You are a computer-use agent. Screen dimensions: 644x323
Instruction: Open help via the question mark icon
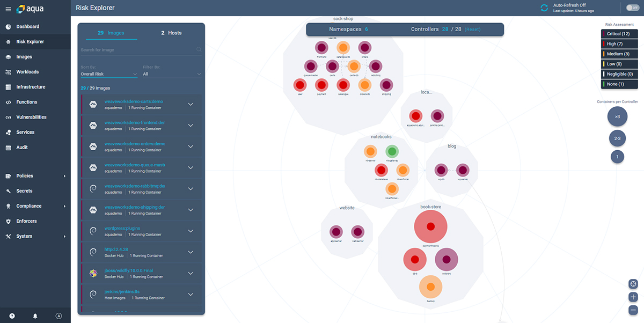(x=12, y=316)
